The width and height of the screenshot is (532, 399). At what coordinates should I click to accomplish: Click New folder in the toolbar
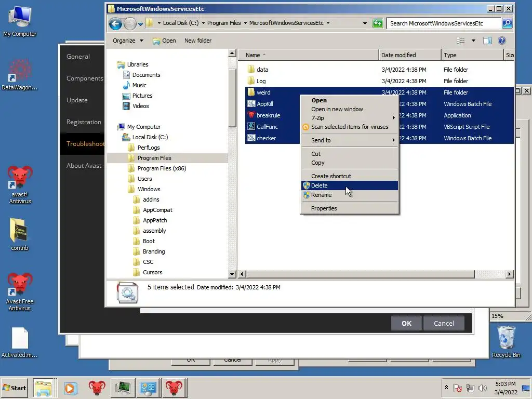pos(198,41)
